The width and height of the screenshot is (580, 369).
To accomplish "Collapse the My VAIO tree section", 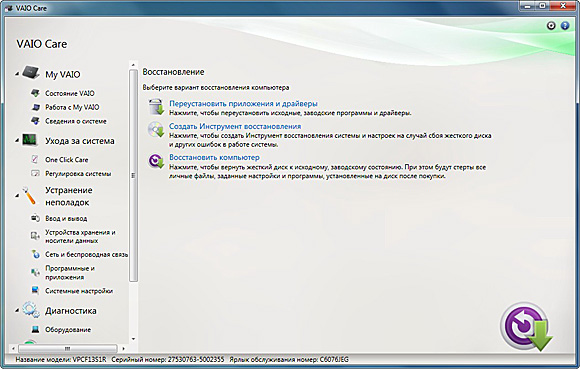I will coord(17,74).
